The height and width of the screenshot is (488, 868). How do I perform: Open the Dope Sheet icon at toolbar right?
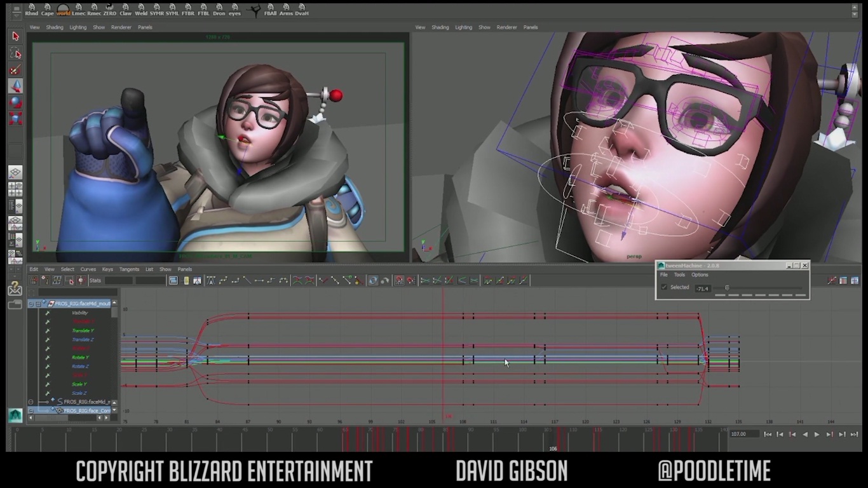click(x=843, y=280)
